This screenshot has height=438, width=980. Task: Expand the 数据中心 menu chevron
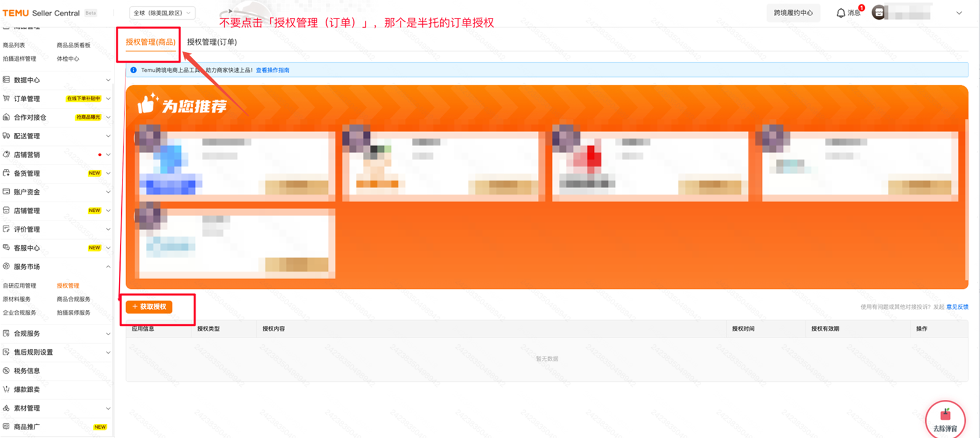(108, 80)
